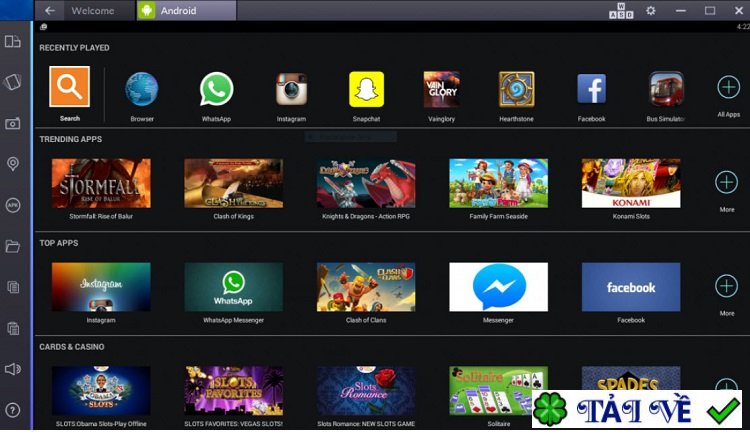Open Knights & Dragons Action RPG thumbnail
Viewport: 750px width, 436px height.
(366, 183)
